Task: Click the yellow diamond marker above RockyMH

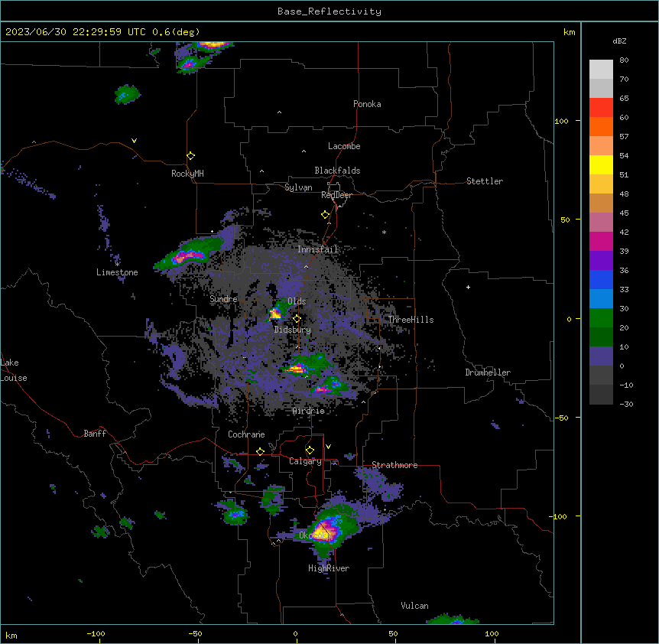Action: [x=191, y=155]
